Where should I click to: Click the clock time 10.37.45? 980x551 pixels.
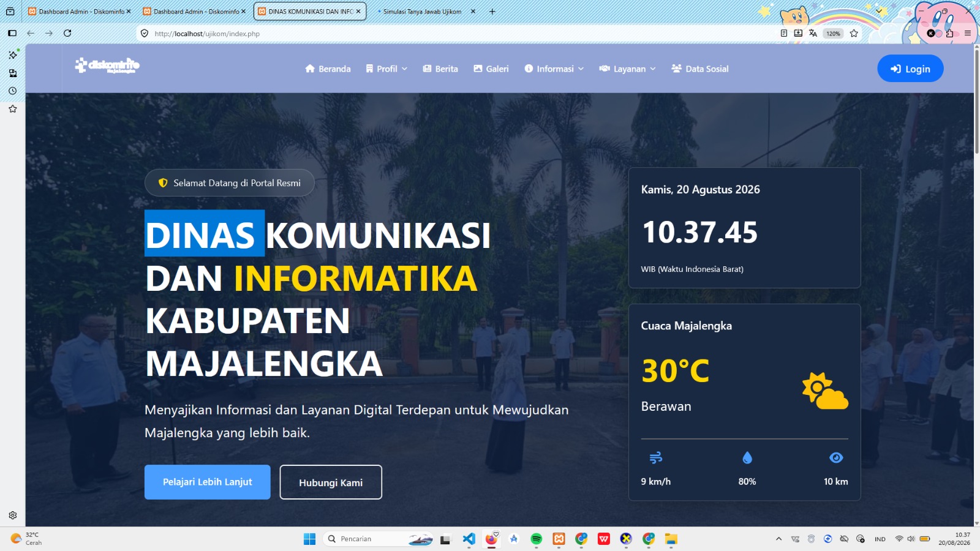click(x=700, y=233)
